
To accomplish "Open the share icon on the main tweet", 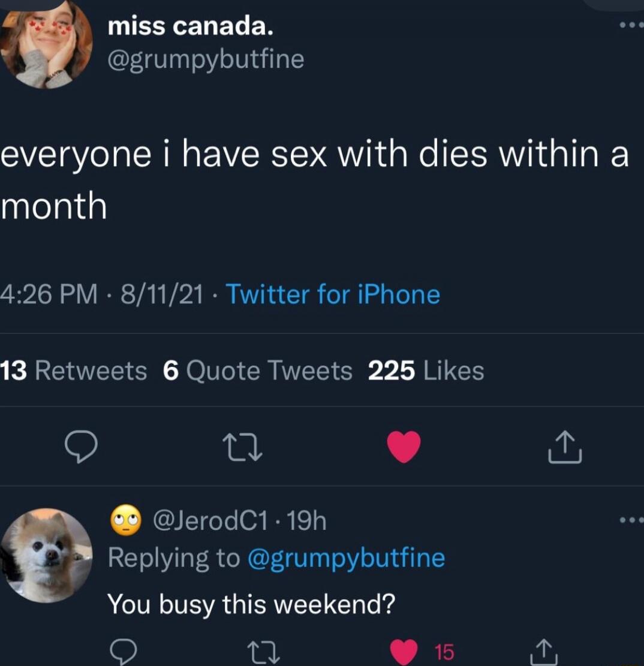I will pyautogui.click(x=565, y=446).
